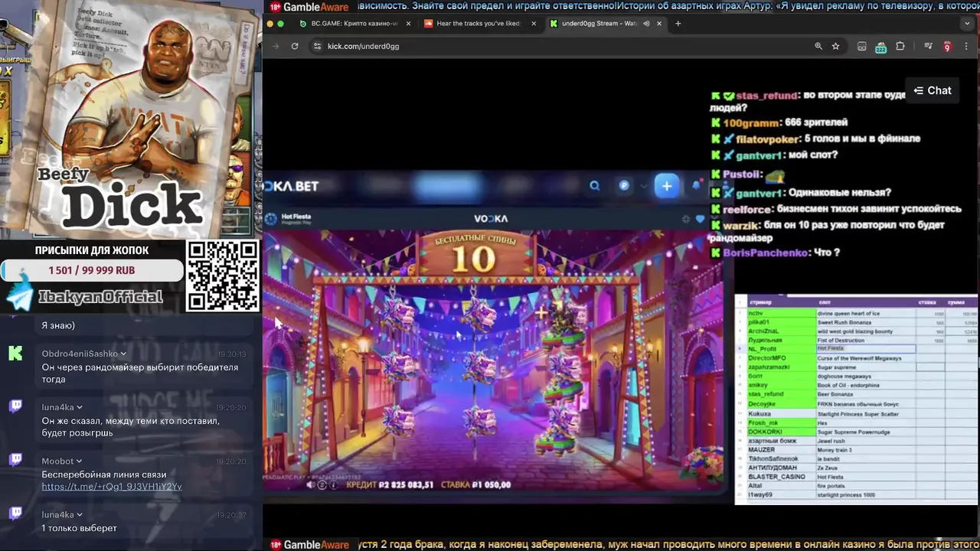Viewport: 980px width, 551px height.
Task: Click the filatovpoker username in chat
Action: (x=767, y=139)
